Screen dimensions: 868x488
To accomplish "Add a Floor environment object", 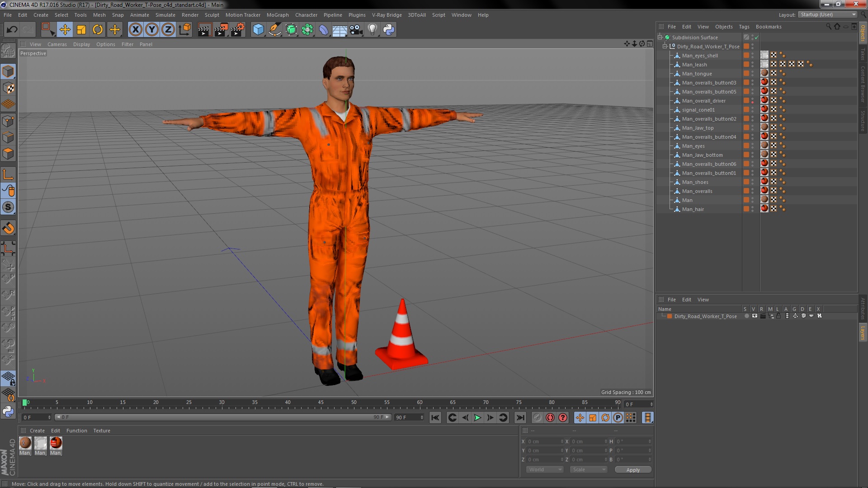I will (x=340, y=30).
